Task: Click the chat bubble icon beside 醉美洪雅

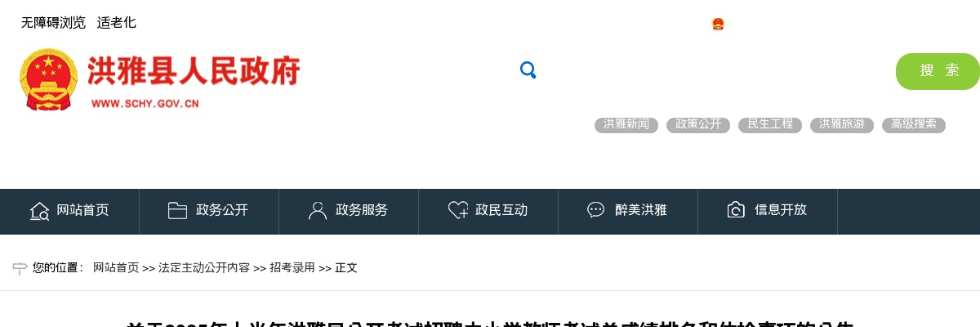Action: pos(596,210)
